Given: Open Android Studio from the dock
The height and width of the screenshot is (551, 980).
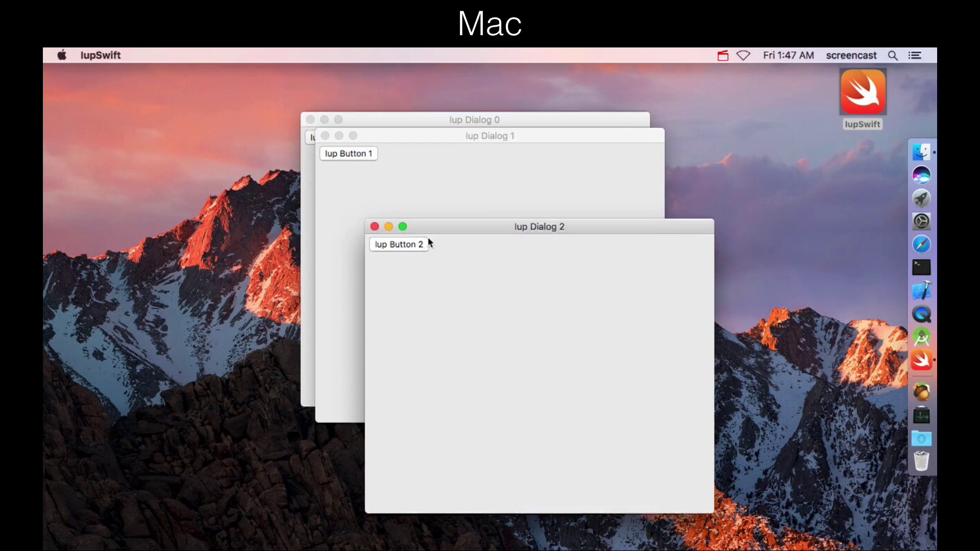Looking at the screenshot, I should point(921,337).
